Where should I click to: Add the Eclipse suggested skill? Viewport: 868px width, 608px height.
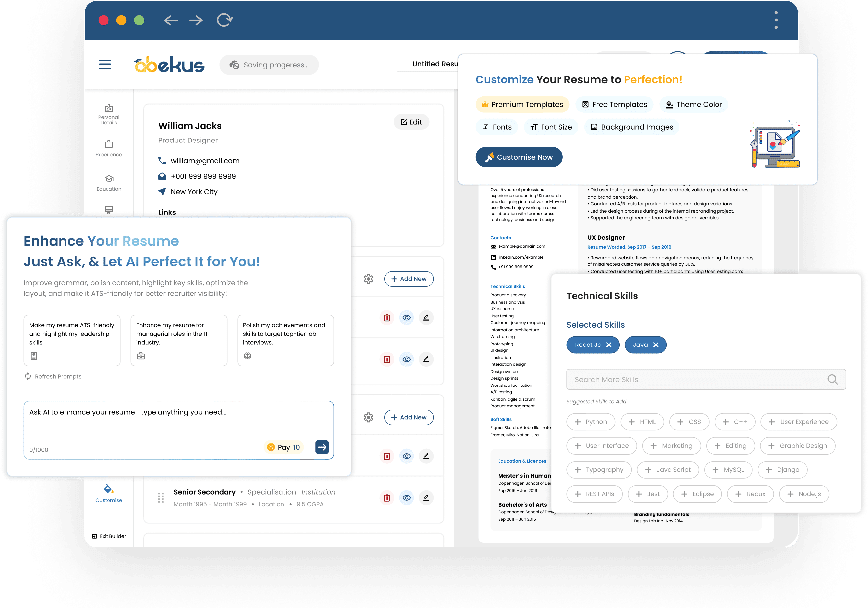click(697, 494)
